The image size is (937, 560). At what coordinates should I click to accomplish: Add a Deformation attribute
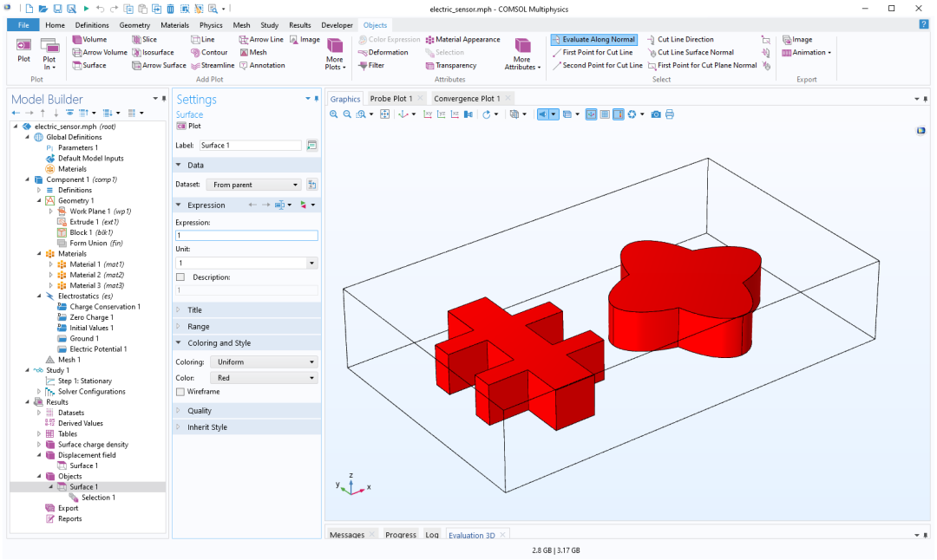[383, 53]
